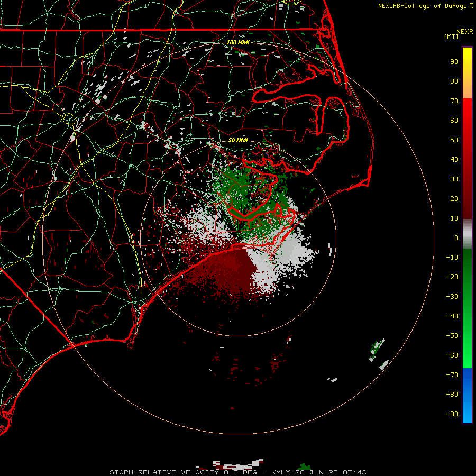This screenshot has width=476, height=476.
Task: Click the 30 value on the velocity scale
Action: (454, 179)
